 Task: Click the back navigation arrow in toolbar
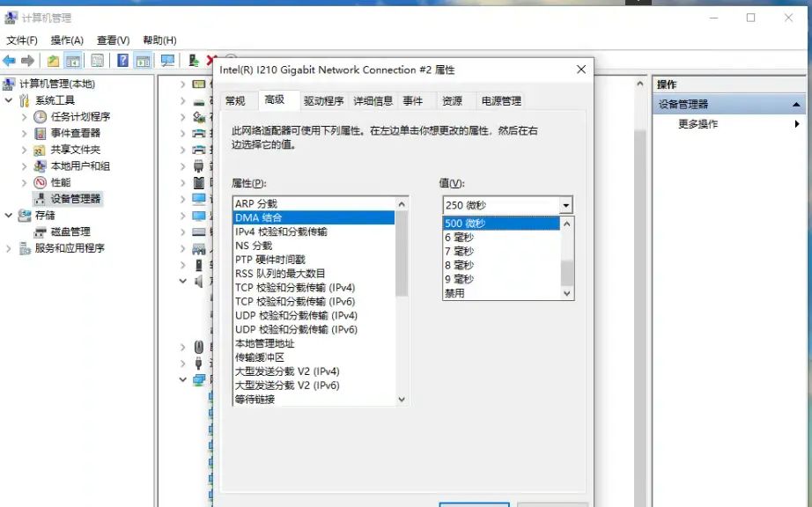pyautogui.click(x=11, y=60)
